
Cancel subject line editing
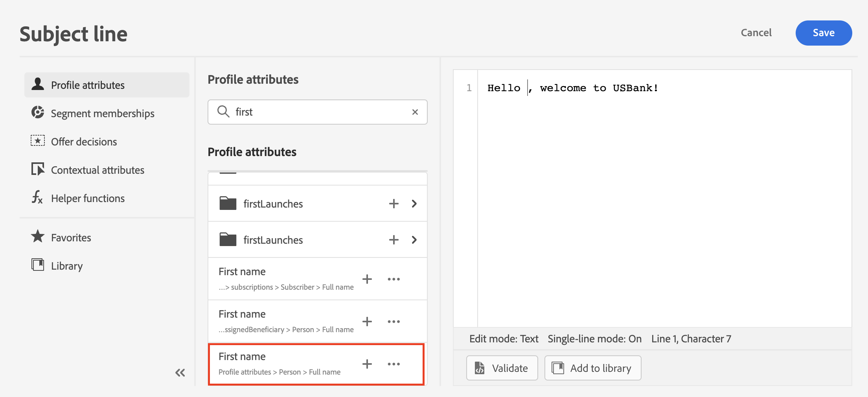tap(756, 33)
